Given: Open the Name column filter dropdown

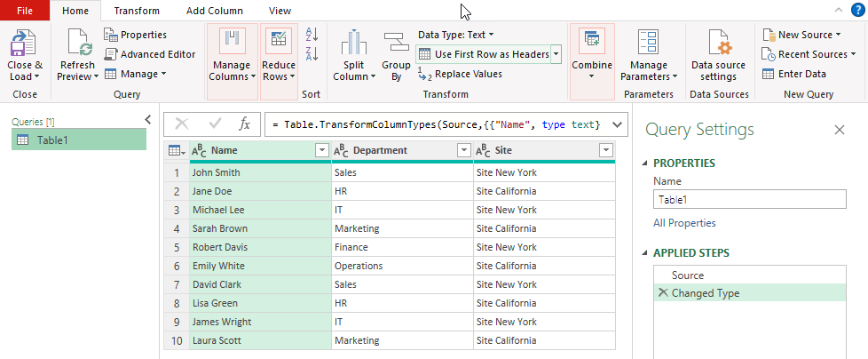Looking at the screenshot, I should coord(321,150).
